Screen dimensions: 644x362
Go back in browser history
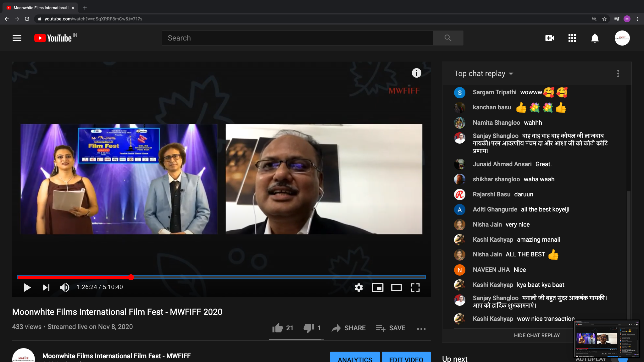pos(7,19)
